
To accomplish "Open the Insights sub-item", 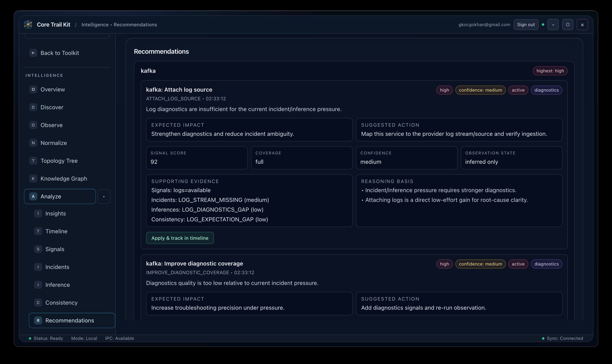I will [x=72, y=214].
